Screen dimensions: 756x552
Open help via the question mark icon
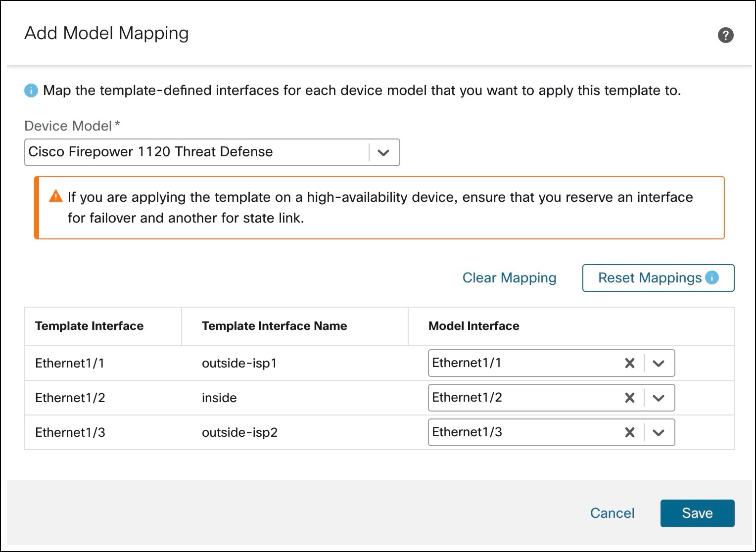(725, 35)
